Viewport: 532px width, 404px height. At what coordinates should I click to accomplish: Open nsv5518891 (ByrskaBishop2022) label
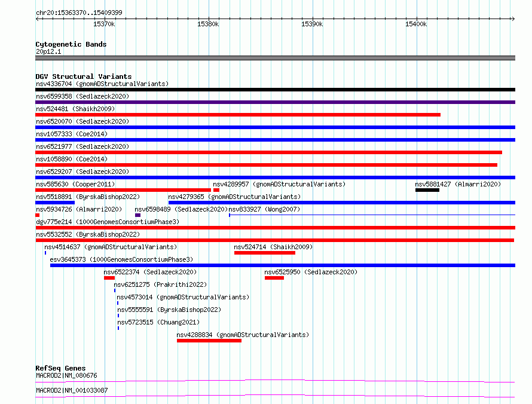pos(88,197)
